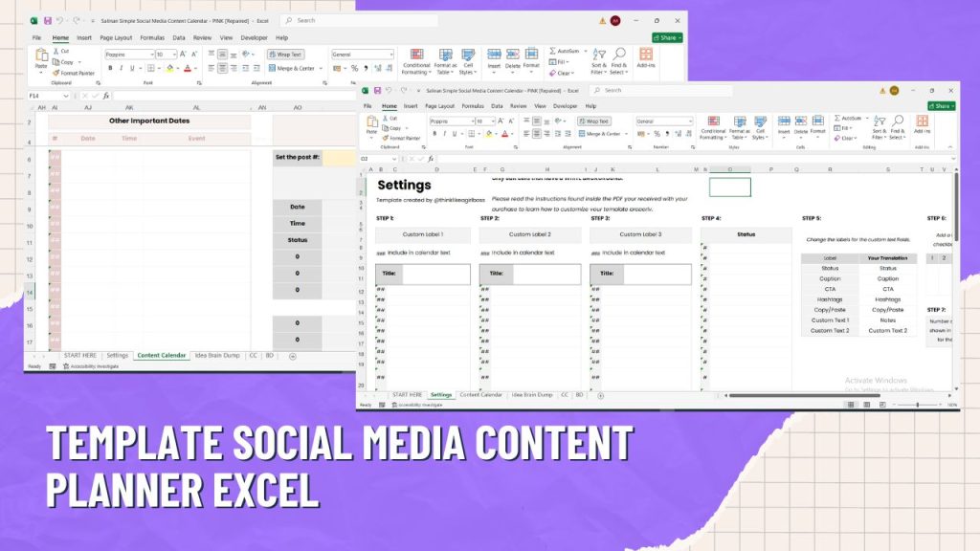This screenshot has height=551, width=980.
Task: Open Poppins font dropdown in the back window
Action: click(152, 55)
